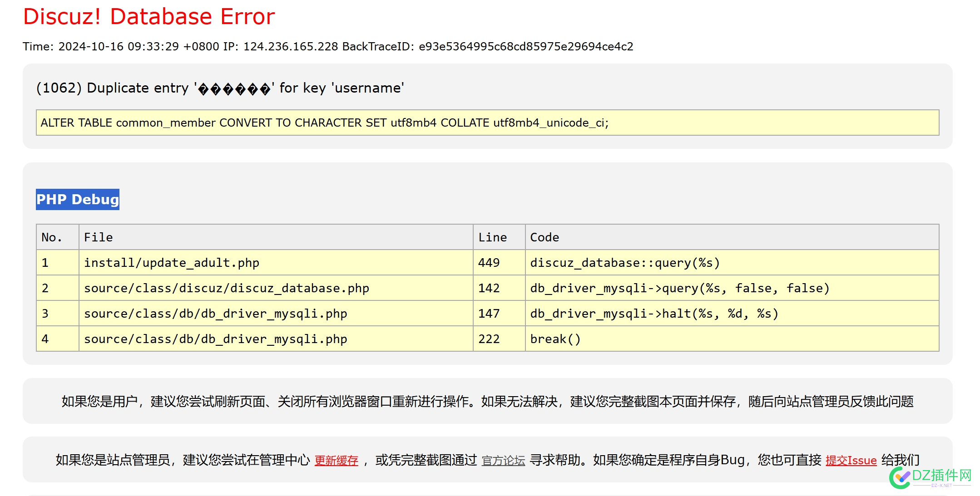This screenshot has width=980, height=496.
Task: Click the IP address 124.236.165.228
Action: [x=291, y=46]
